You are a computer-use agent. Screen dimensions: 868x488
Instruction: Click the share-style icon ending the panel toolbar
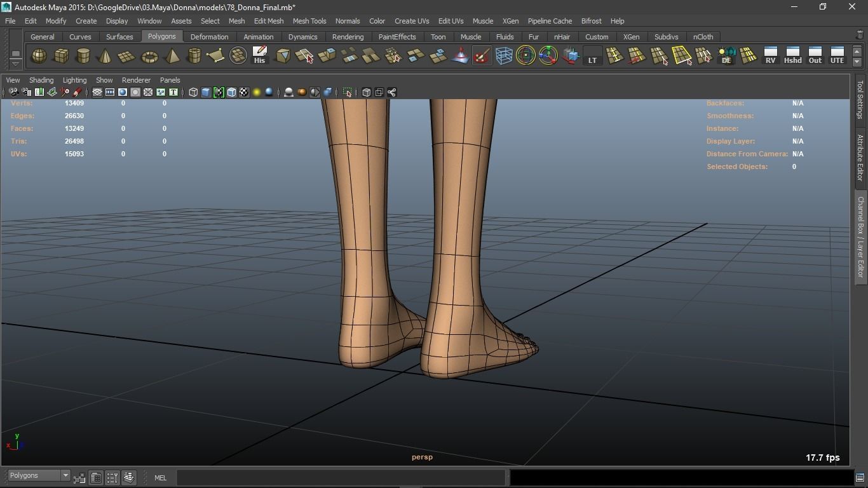[392, 93]
